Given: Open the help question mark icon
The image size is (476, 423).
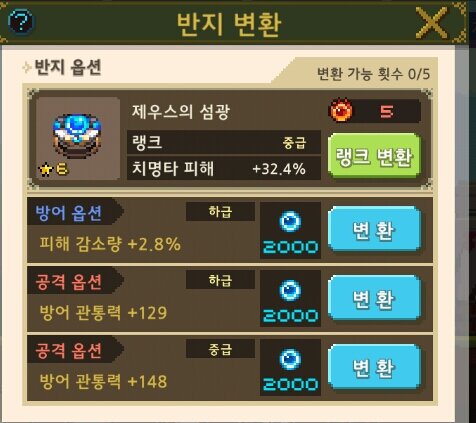Looking at the screenshot, I should (21, 21).
